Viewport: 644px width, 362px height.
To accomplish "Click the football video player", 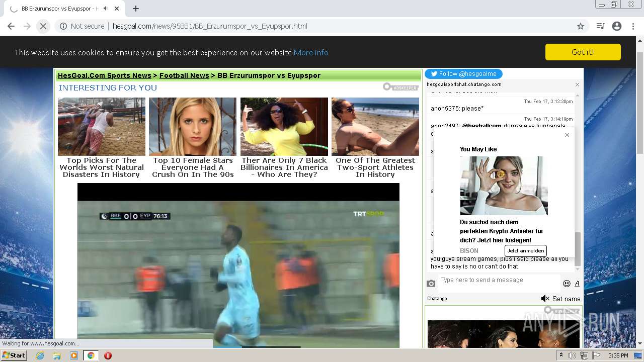I will click(x=238, y=265).
